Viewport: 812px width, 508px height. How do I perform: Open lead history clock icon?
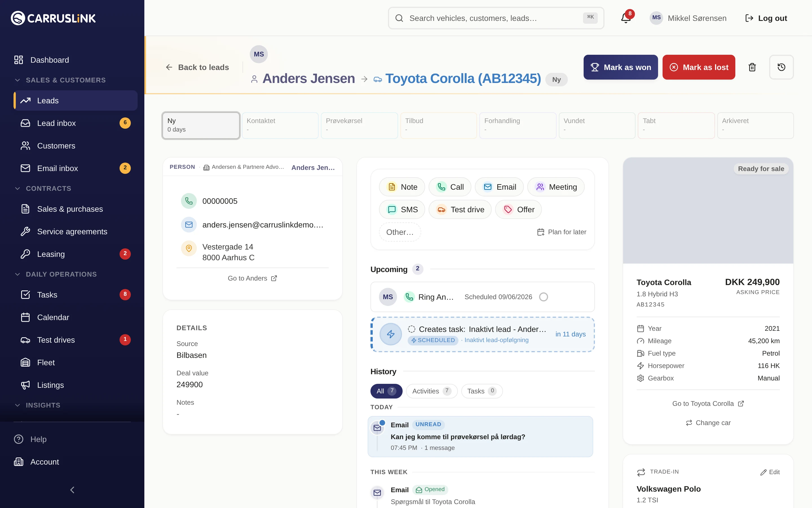pyautogui.click(x=781, y=67)
